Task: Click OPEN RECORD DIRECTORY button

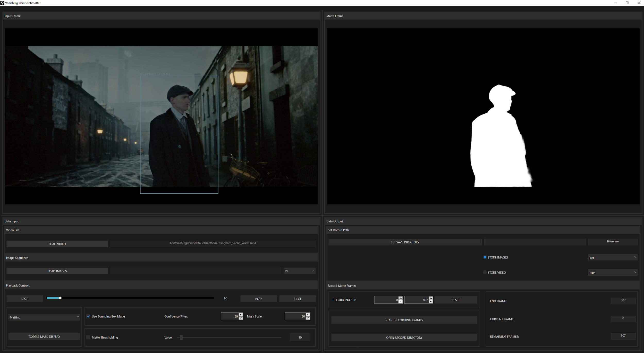Action: click(x=404, y=338)
